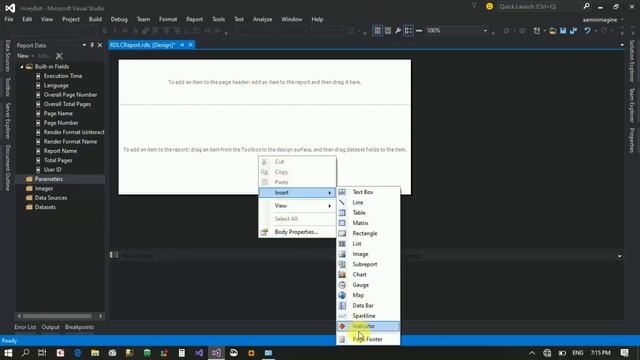Image resolution: width=640 pixels, height=360 pixels.
Task: Click the Quick Launch magnifier icon
Action: (x=586, y=6)
